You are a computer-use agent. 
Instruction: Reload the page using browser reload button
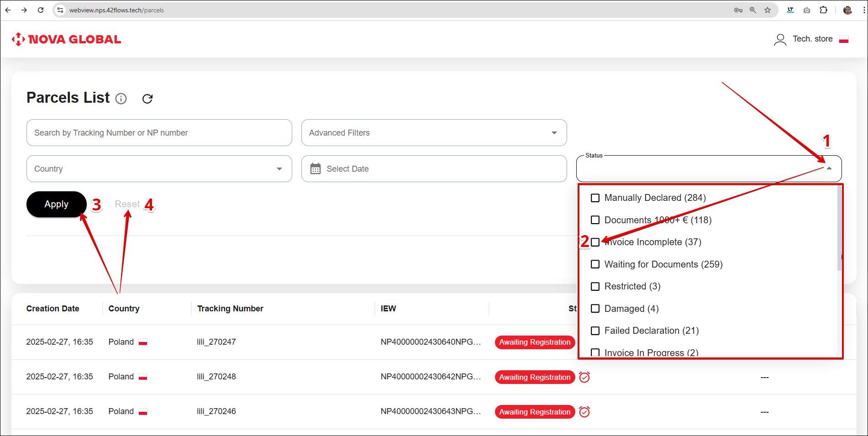coord(41,10)
